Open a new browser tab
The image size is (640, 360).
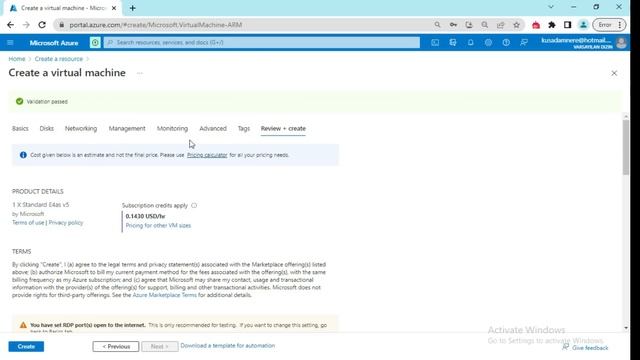(133, 8)
